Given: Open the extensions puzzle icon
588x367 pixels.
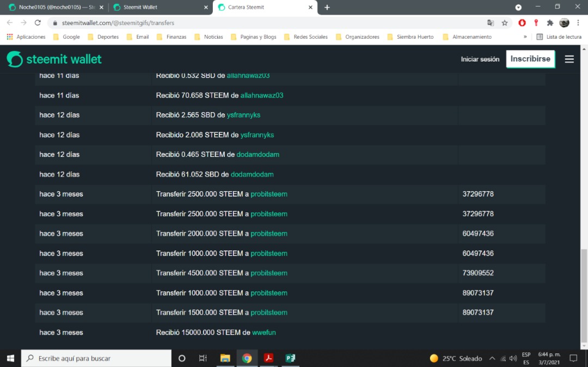Looking at the screenshot, I should pyautogui.click(x=550, y=23).
